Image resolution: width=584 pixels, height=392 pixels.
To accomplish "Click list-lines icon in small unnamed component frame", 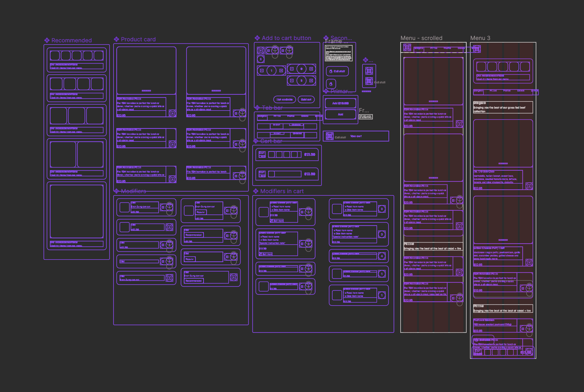I will [x=369, y=71].
